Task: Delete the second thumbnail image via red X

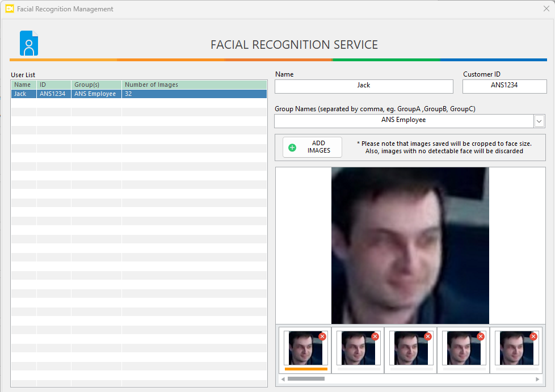Action: click(x=375, y=336)
